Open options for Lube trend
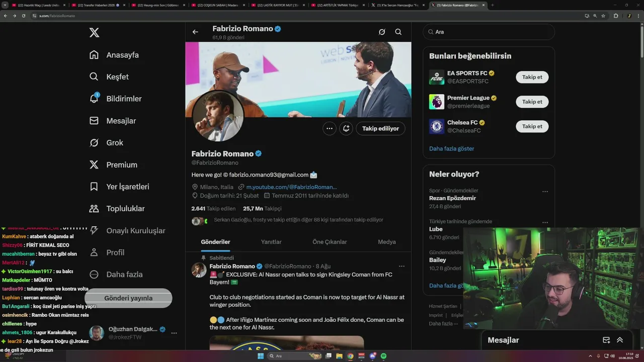The width and height of the screenshot is (644, 362). (545, 222)
